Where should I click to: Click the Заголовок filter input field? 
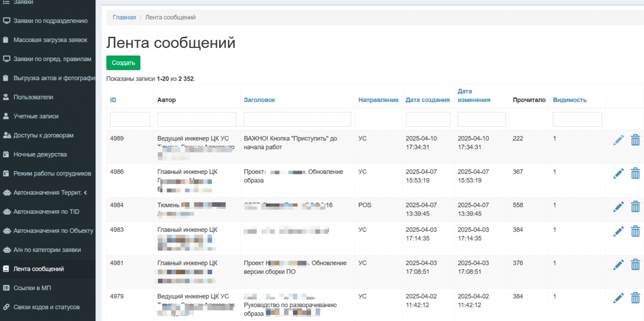point(297,120)
